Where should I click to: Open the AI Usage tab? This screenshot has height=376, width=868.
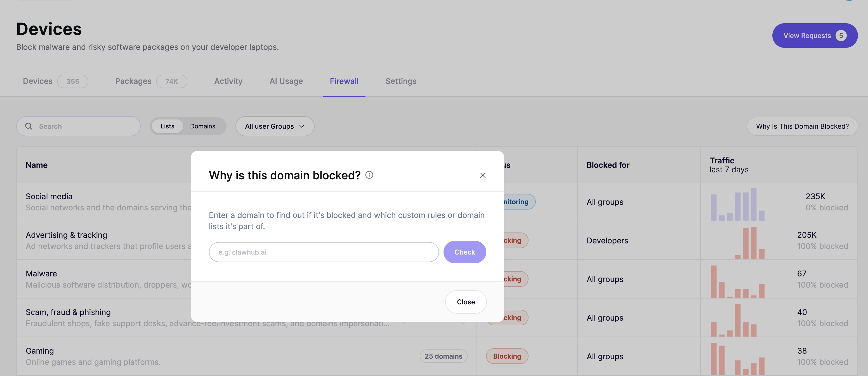coord(286,81)
